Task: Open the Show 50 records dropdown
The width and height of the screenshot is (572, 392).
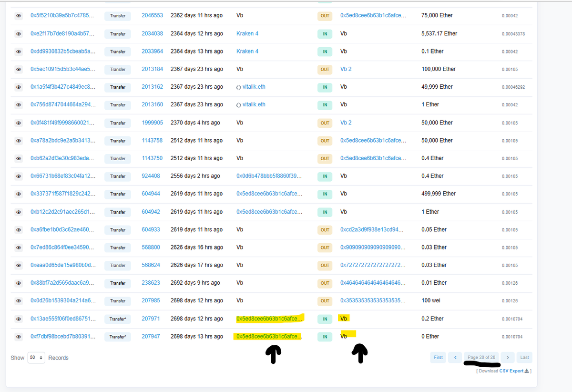Action: click(x=36, y=358)
